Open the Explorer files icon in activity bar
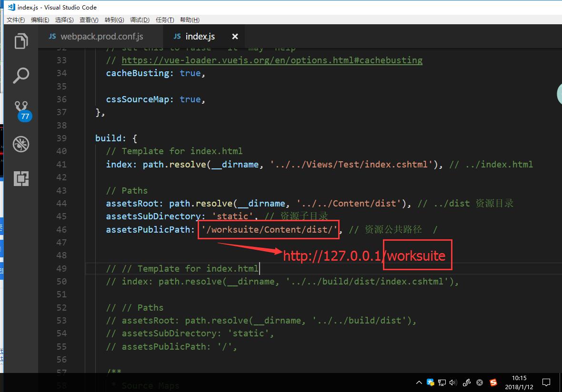The height and width of the screenshot is (392, 562). pyautogui.click(x=21, y=41)
